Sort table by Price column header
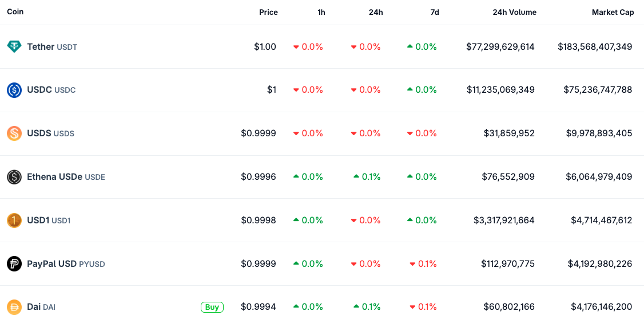 click(x=268, y=12)
